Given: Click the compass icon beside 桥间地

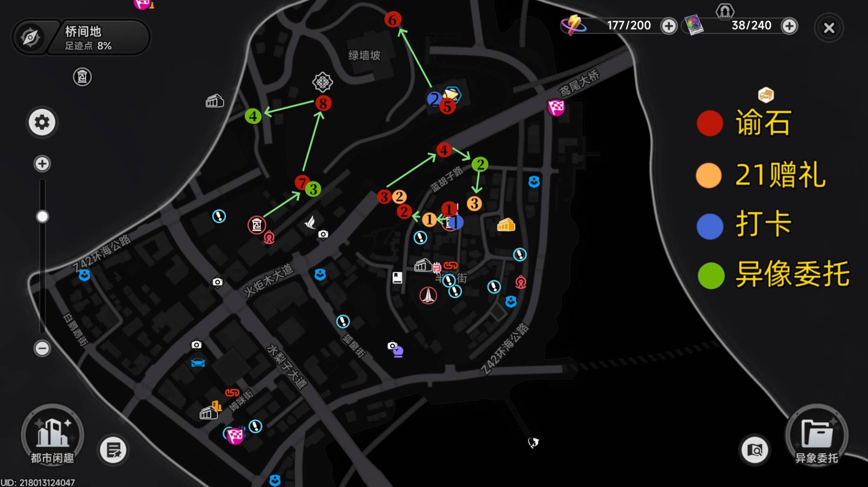Looking at the screenshot, I should (30, 37).
